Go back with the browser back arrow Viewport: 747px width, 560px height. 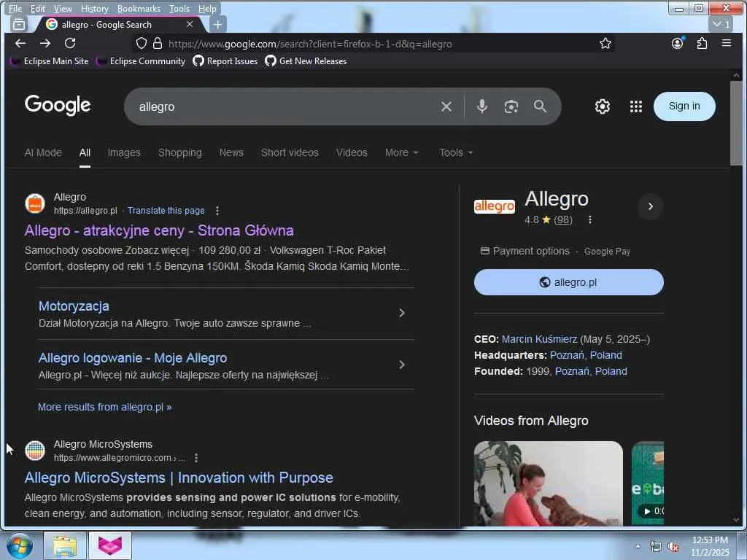coord(20,43)
